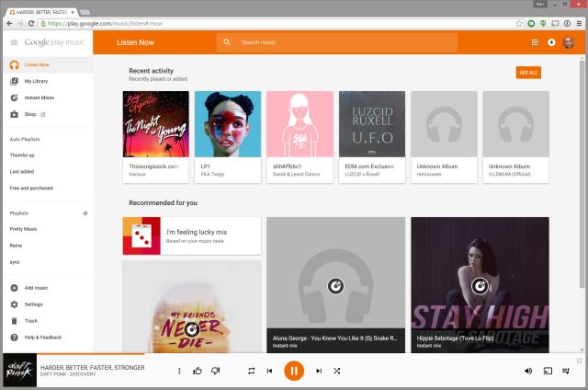Open the Hangouts extension icon in Chrome
This screenshot has width=588, height=390.
(x=543, y=23)
